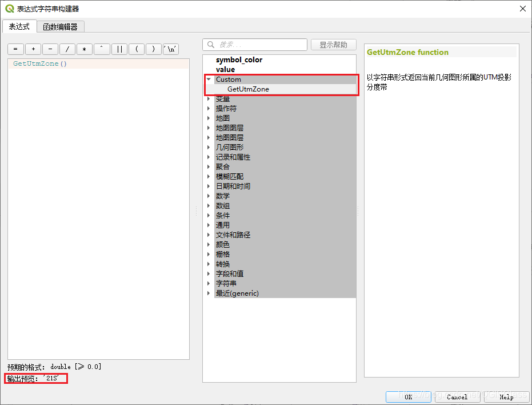Insert the multiplication asterisk operator
Image resolution: width=532 pixels, height=405 pixels.
[85, 49]
